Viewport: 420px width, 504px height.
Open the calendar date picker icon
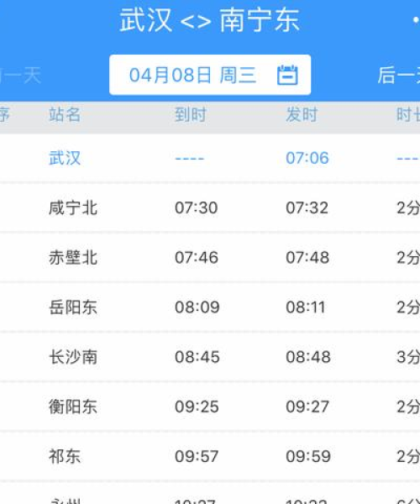[287, 75]
